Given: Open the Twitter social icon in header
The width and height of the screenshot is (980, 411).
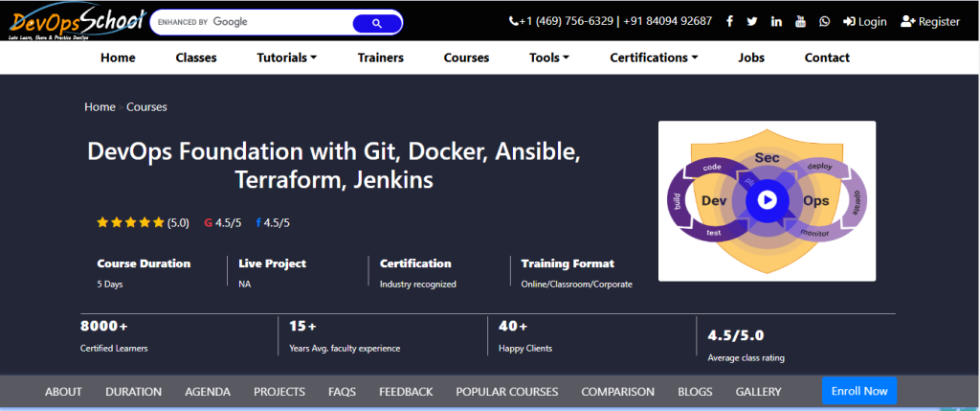Looking at the screenshot, I should (x=752, y=22).
